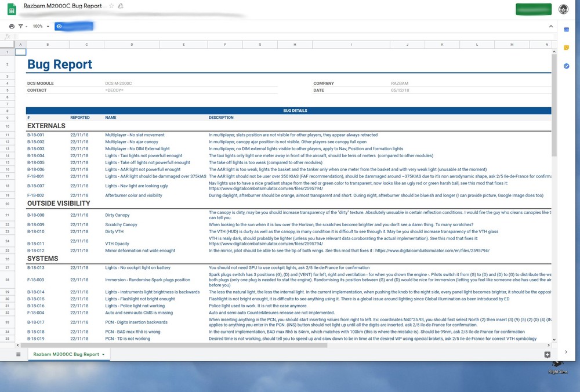The width and height of the screenshot is (580, 392).
Task: Click the scroll right arrow
Action: tap(549, 345)
